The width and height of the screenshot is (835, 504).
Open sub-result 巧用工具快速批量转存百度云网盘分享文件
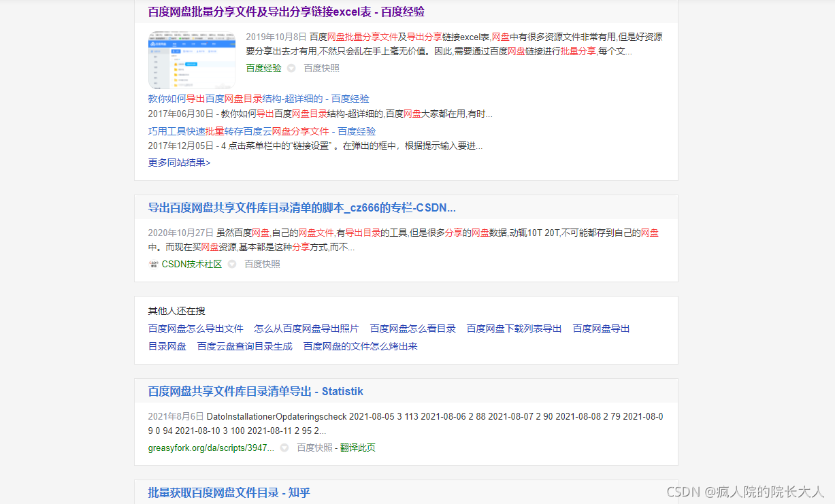(262, 131)
